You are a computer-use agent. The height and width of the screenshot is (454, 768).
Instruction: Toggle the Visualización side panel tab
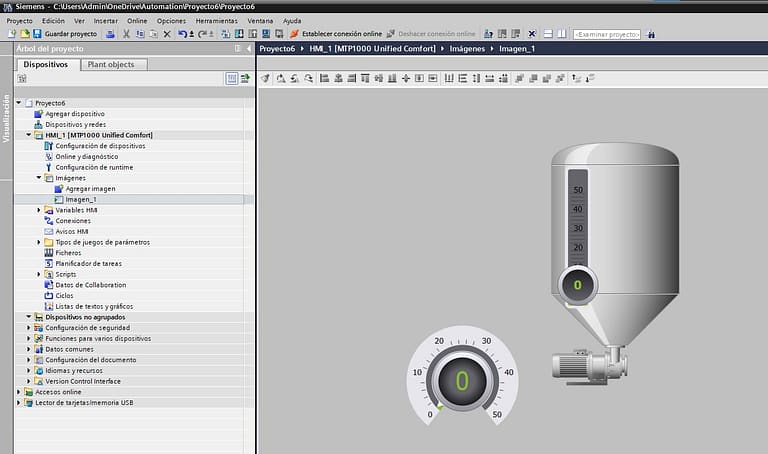coord(6,120)
